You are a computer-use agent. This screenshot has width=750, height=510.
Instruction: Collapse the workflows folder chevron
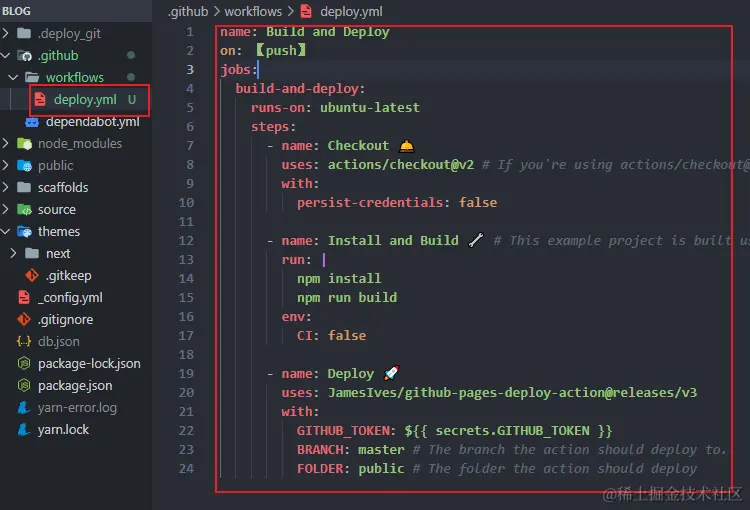pyautogui.click(x=13, y=77)
